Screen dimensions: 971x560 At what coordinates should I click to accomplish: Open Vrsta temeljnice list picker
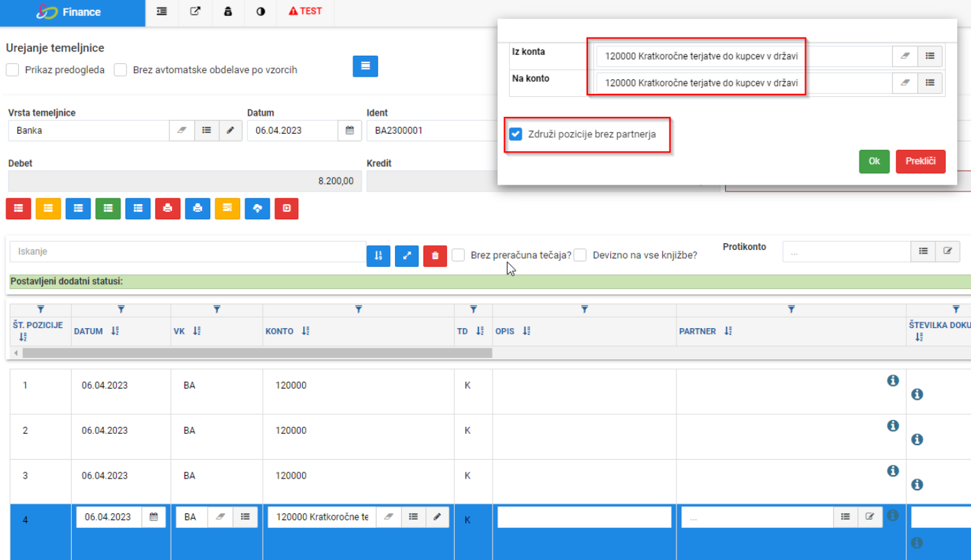click(x=206, y=130)
